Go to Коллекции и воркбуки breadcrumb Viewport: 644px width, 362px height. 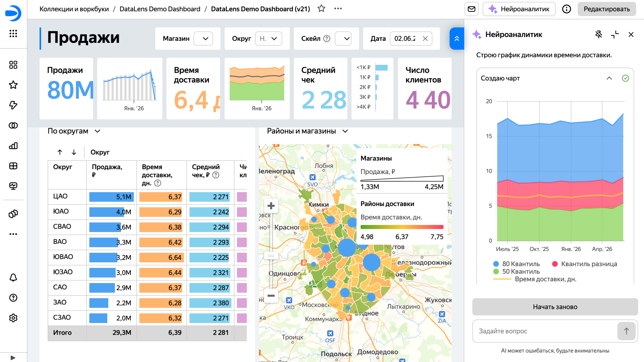click(x=74, y=9)
